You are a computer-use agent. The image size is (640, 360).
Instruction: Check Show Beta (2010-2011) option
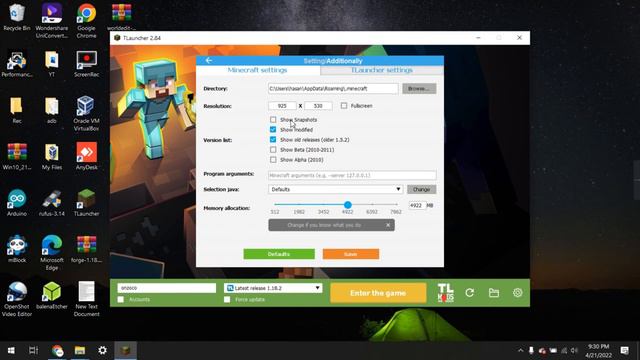(x=273, y=150)
